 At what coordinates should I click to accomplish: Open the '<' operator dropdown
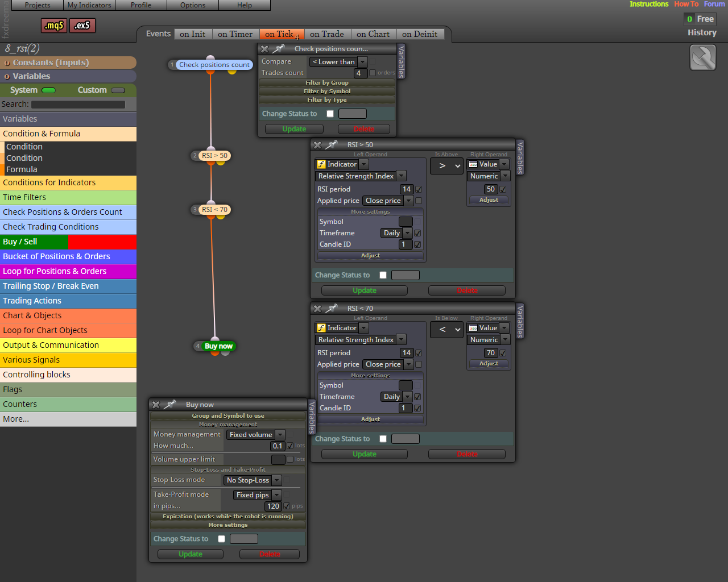(446, 330)
